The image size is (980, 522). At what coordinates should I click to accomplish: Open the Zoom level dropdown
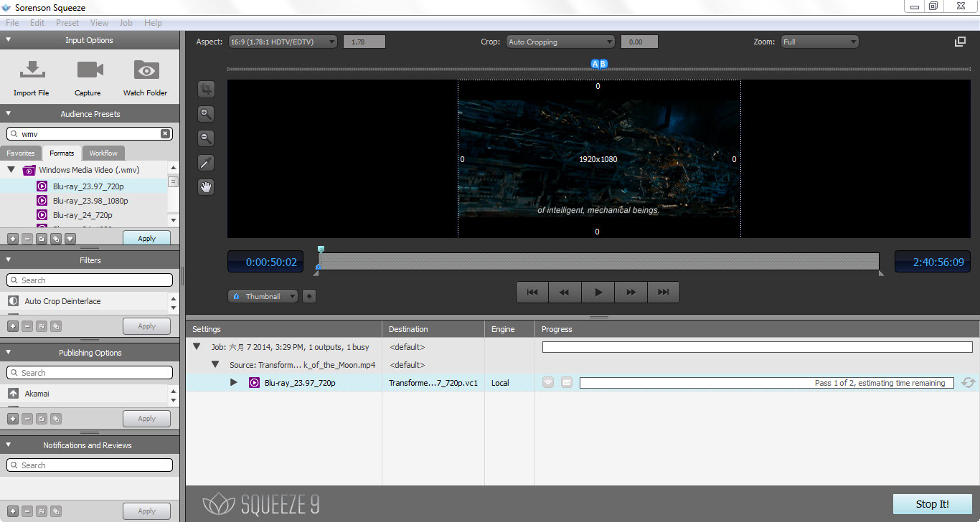tap(820, 42)
